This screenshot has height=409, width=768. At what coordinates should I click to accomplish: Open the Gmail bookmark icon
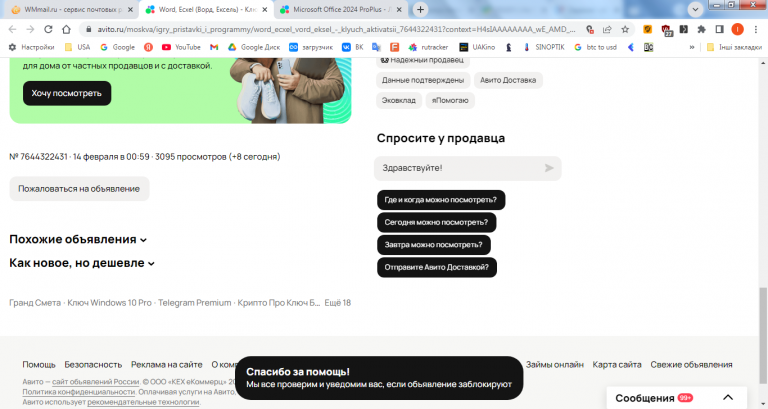(214, 47)
